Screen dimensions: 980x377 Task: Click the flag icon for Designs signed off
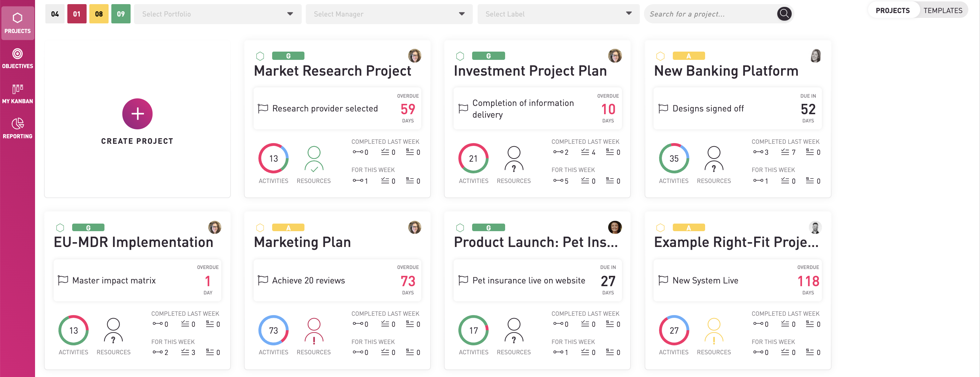point(663,109)
